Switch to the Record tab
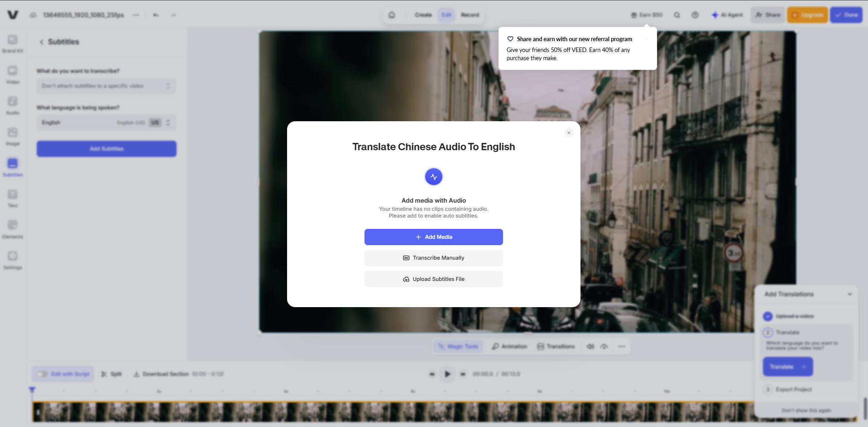Image resolution: width=868 pixels, height=427 pixels. (470, 14)
